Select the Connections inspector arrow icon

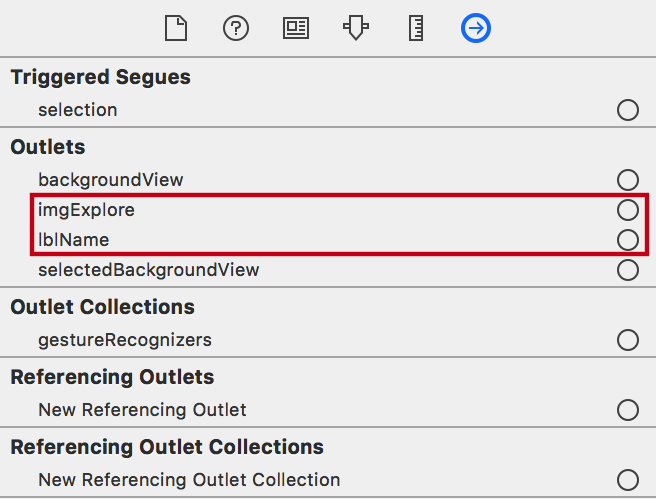(476, 28)
